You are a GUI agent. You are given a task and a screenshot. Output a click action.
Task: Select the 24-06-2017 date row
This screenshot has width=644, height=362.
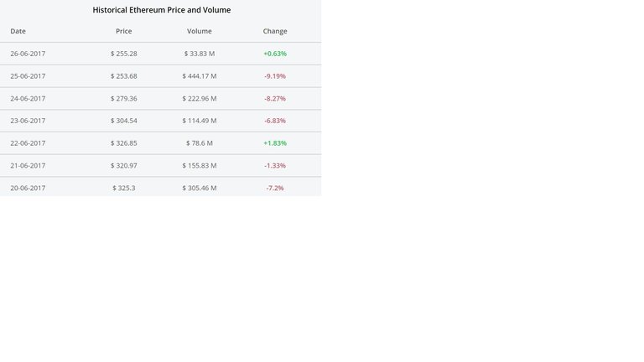(x=161, y=99)
